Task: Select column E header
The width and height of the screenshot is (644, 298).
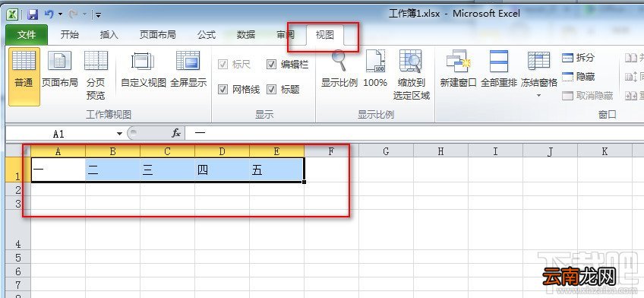Action: [x=276, y=151]
